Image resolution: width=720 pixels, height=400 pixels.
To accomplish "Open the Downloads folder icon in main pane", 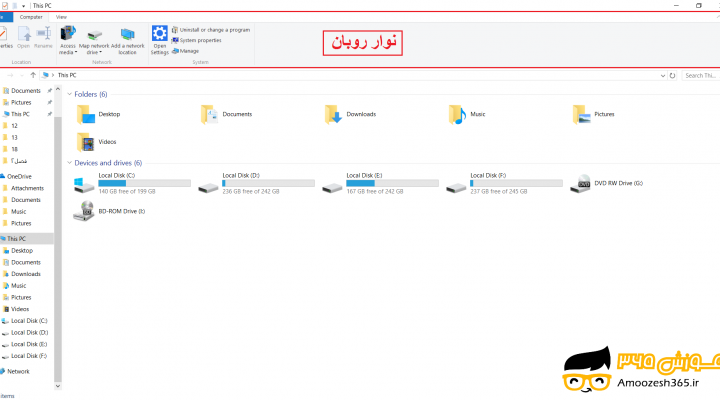I will [x=333, y=114].
